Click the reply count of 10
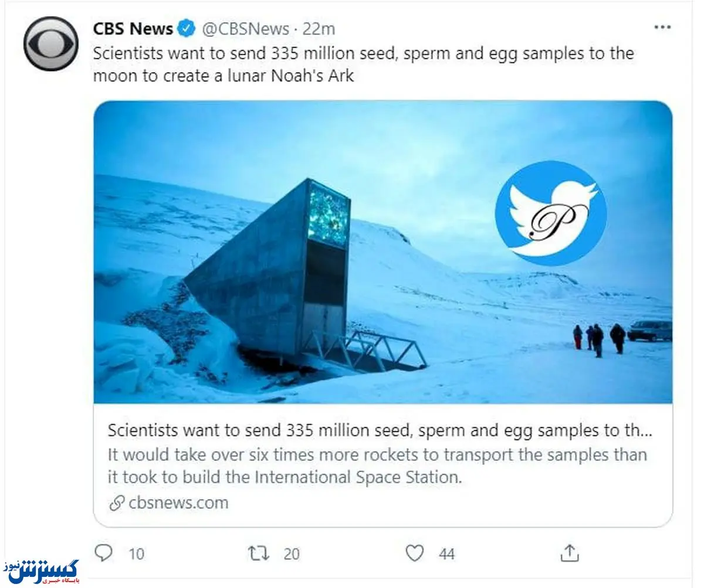 click(136, 553)
